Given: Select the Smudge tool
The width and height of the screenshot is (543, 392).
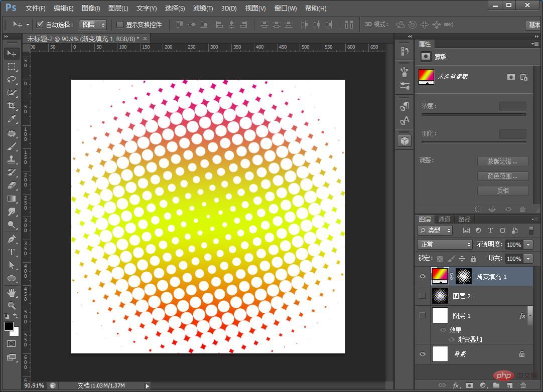Looking at the screenshot, I should click(x=12, y=212).
